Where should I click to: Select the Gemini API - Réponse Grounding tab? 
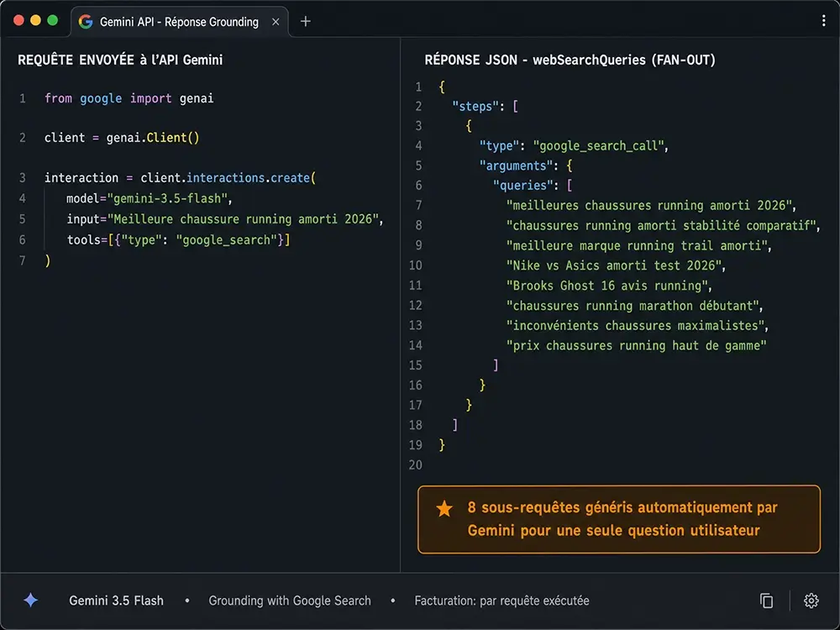coord(180,22)
